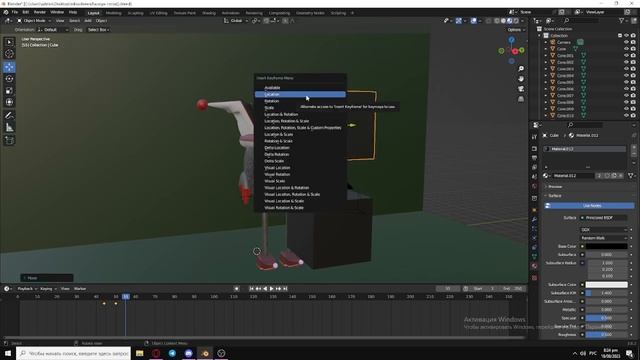Disable render for Cone.002 camera icon
The height and width of the screenshot is (360, 640).
pyautogui.click(x=633, y=62)
